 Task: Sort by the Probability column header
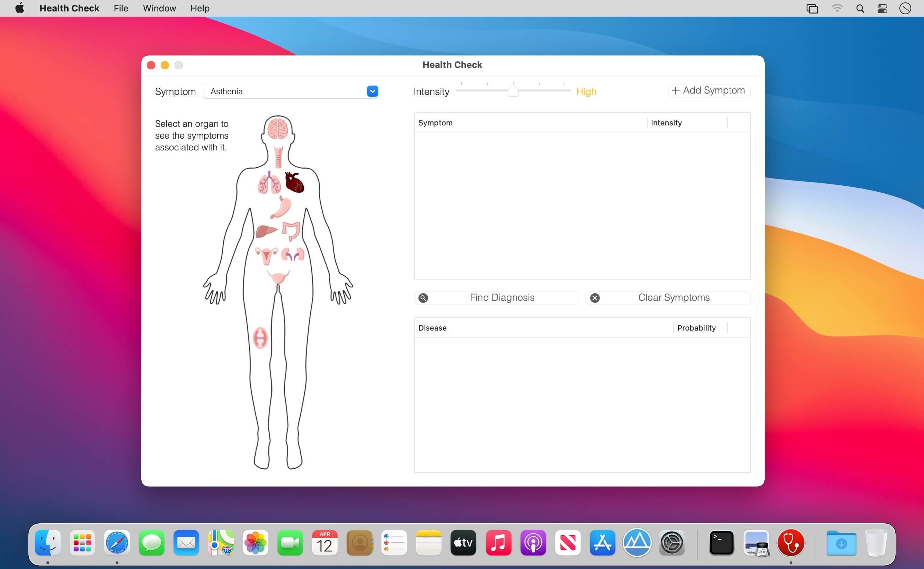click(x=696, y=328)
